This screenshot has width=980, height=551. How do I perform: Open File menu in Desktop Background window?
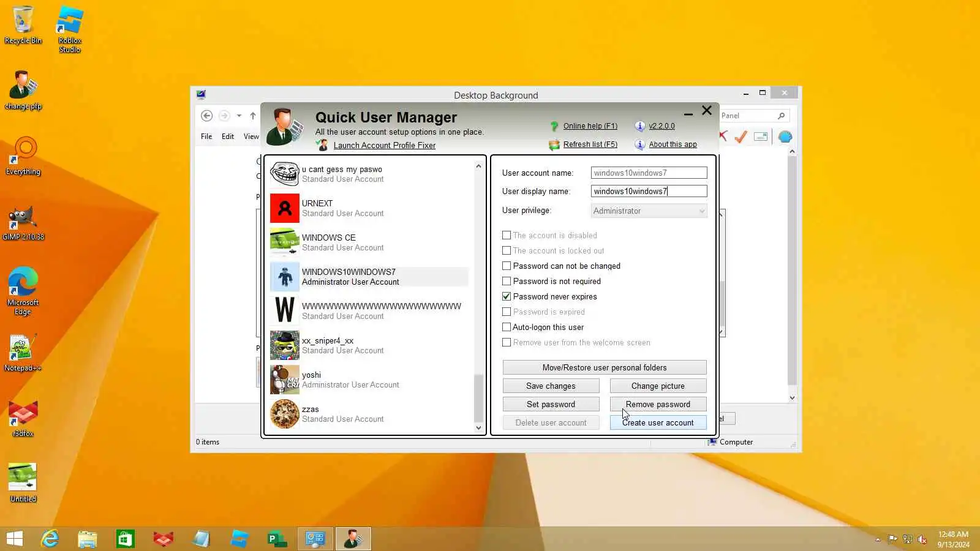[x=206, y=137]
